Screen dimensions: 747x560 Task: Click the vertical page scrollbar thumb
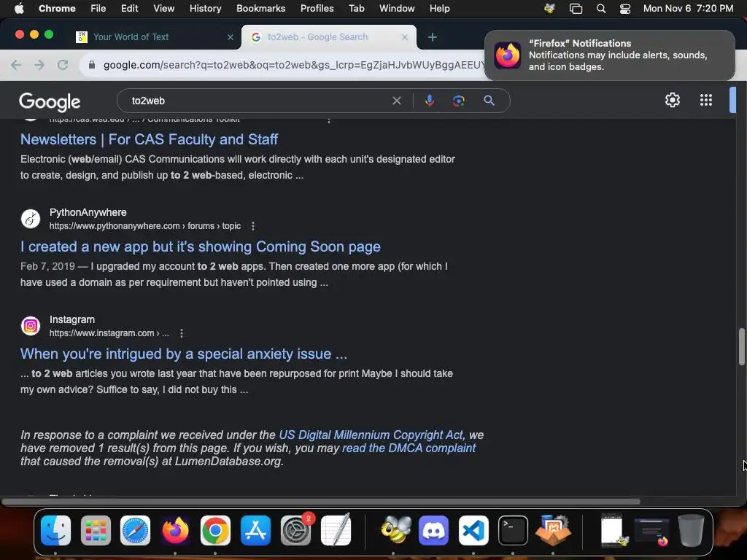pos(741,346)
